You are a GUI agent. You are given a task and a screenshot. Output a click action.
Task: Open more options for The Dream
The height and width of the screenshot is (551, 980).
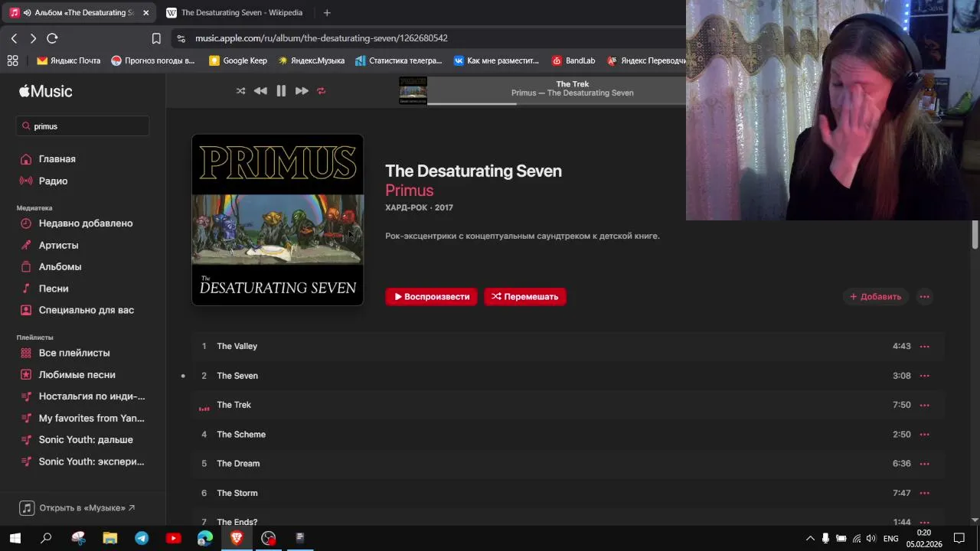click(x=924, y=464)
